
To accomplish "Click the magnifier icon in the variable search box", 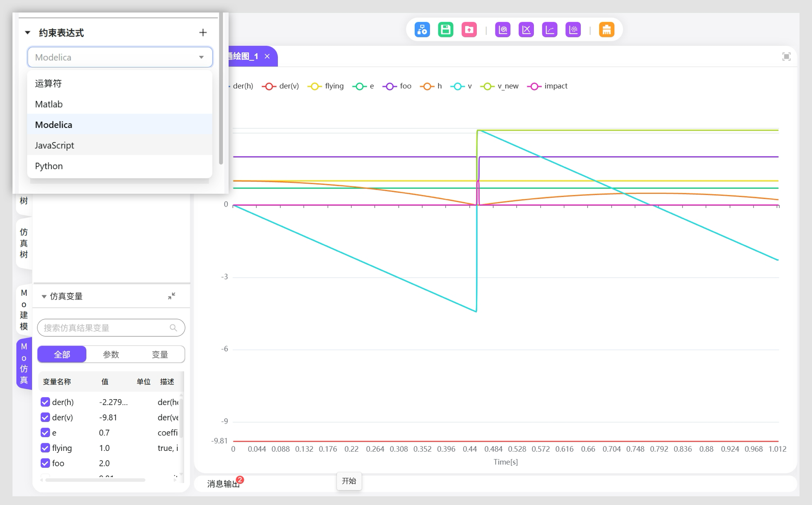I will (x=173, y=328).
